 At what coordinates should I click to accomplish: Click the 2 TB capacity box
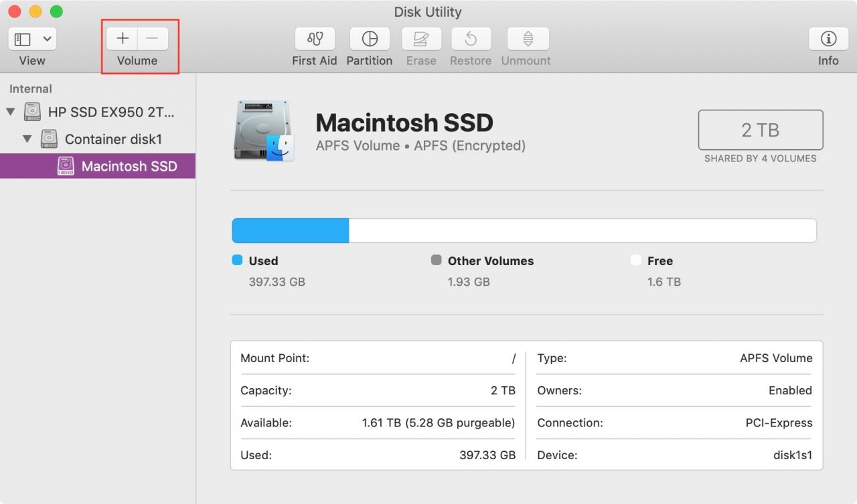[761, 130]
